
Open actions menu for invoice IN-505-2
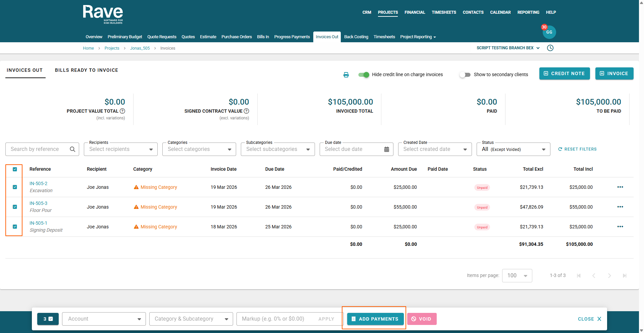[x=620, y=187]
